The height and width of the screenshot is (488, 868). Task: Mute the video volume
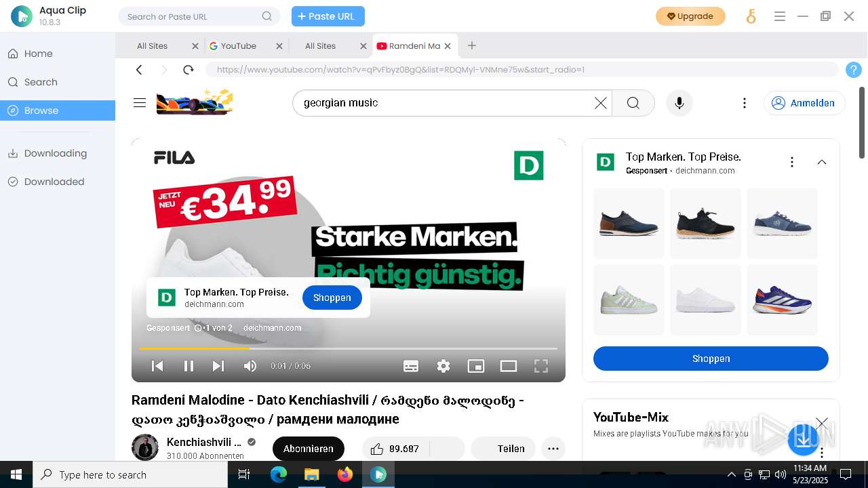point(250,366)
